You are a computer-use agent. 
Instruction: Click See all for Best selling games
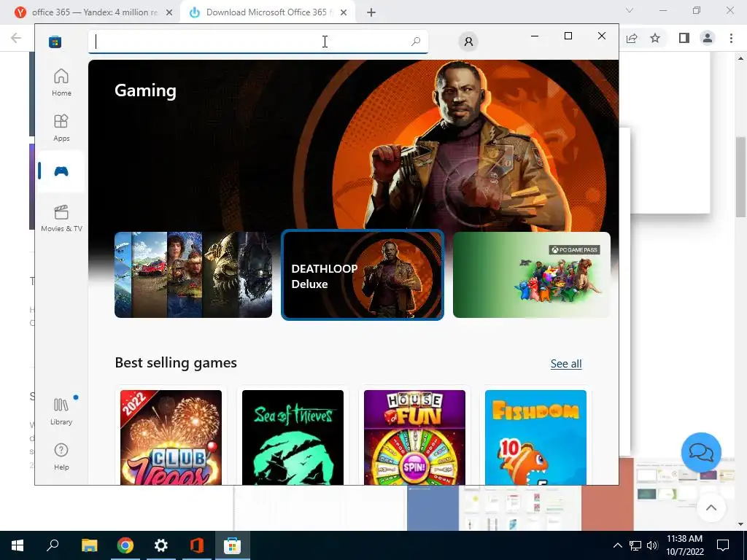(566, 364)
